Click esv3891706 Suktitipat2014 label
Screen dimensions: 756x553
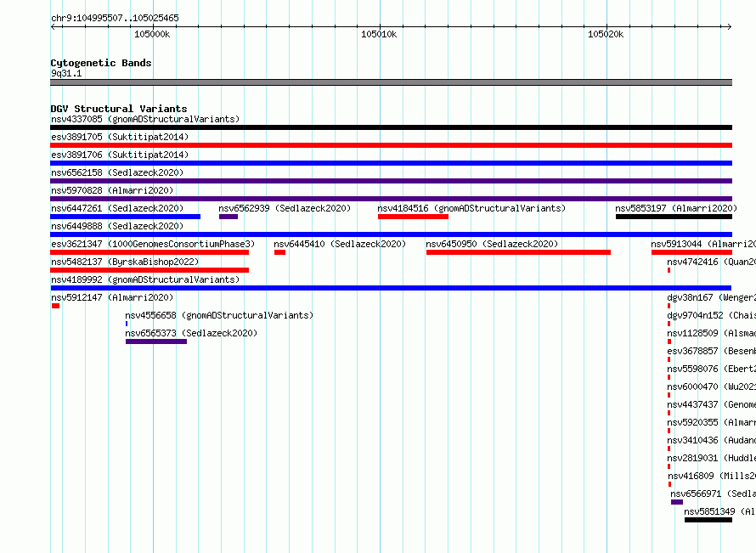click(x=120, y=155)
